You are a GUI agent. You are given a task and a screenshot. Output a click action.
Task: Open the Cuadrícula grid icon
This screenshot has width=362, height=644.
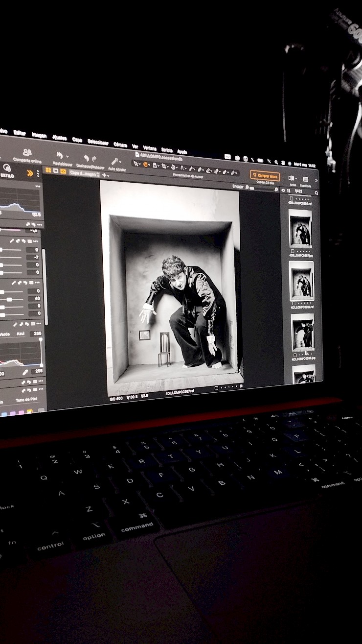(305, 179)
